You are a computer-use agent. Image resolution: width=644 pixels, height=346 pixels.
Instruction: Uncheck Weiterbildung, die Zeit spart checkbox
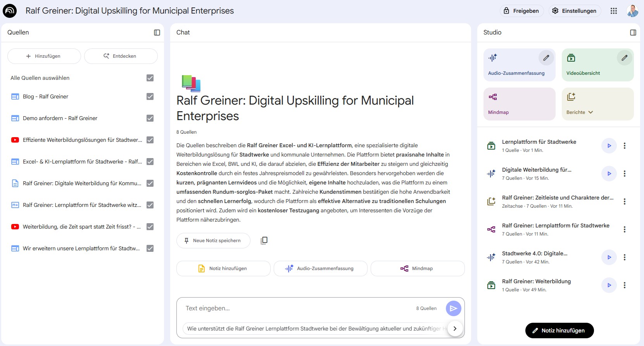(150, 227)
